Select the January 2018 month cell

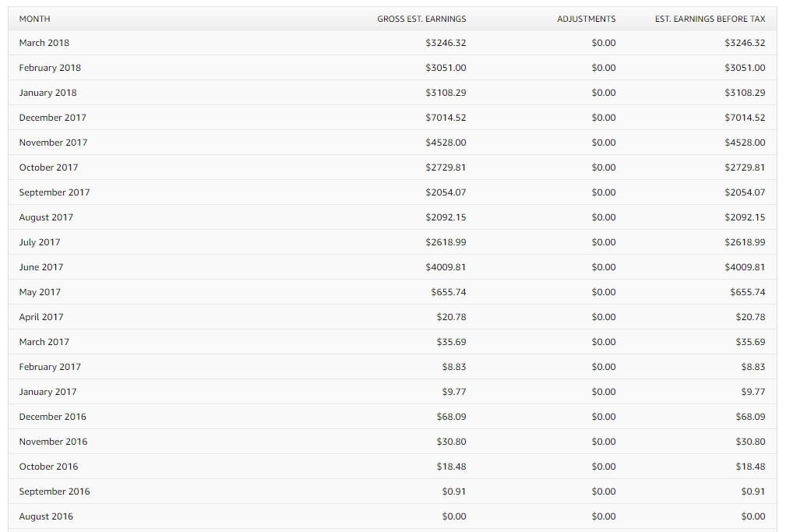point(48,93)
